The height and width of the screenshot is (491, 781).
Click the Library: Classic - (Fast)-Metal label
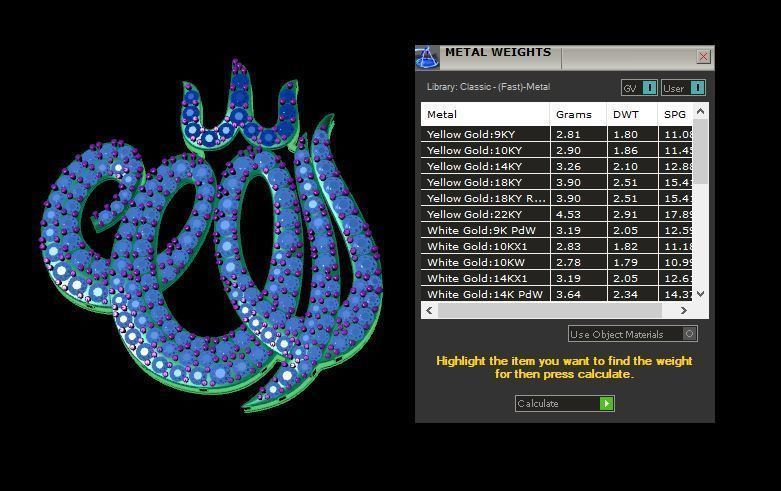(x=488, y=87)
